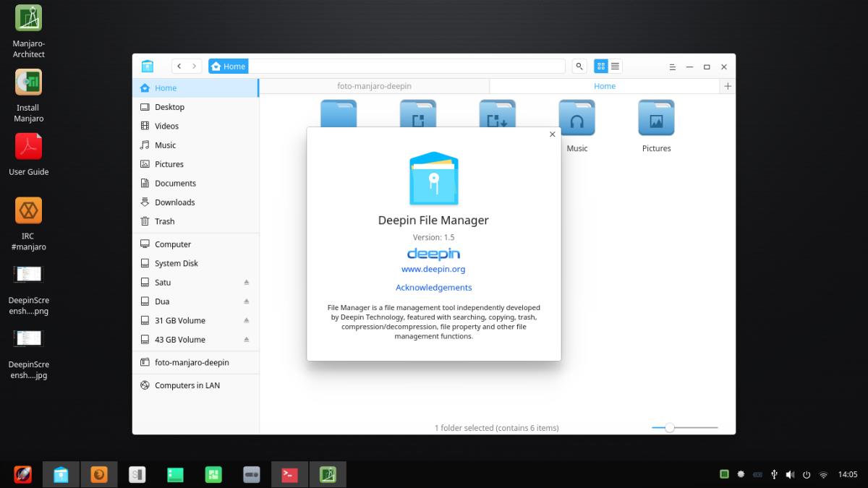The width and height of the screenshot is (868, 488).
Task: Select Desktop in the sidebar
Action: click(x=195, y=107)
